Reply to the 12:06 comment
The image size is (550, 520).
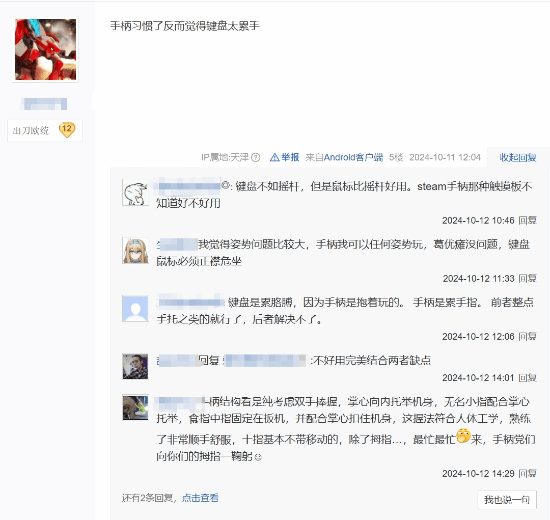[528, 336]
